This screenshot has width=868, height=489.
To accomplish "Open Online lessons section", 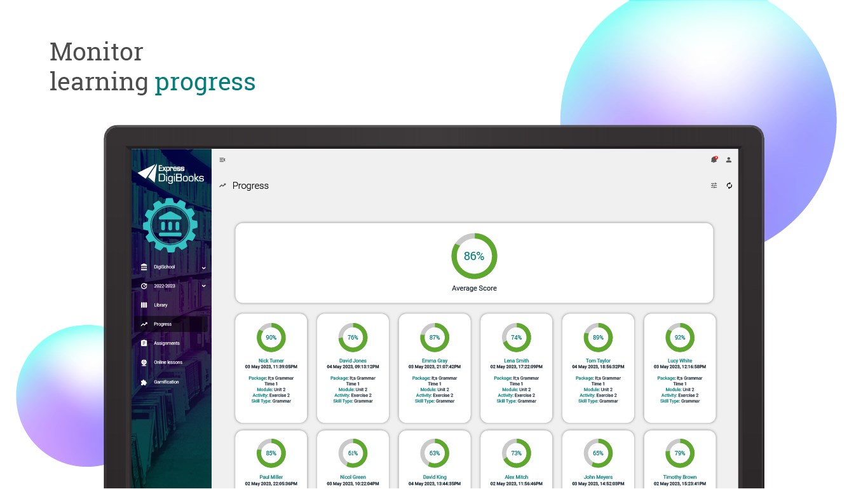I will tap(170, 362).
